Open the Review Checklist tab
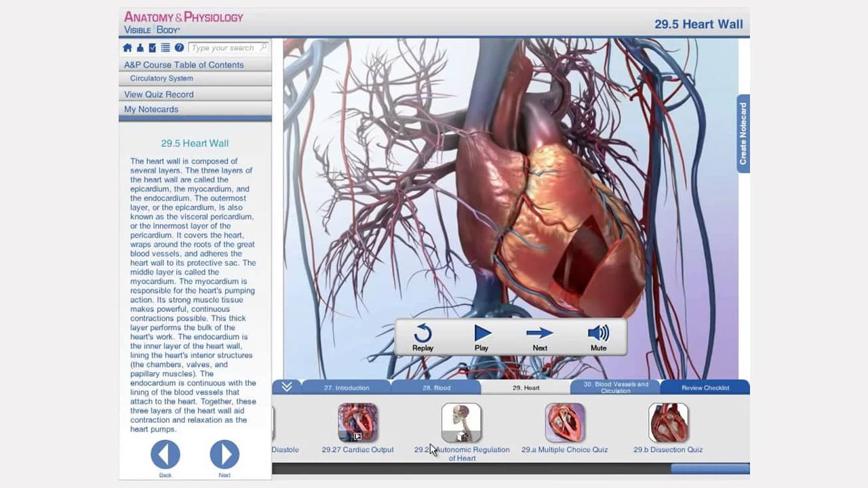The image size is (868, 488). coord(706,388)
